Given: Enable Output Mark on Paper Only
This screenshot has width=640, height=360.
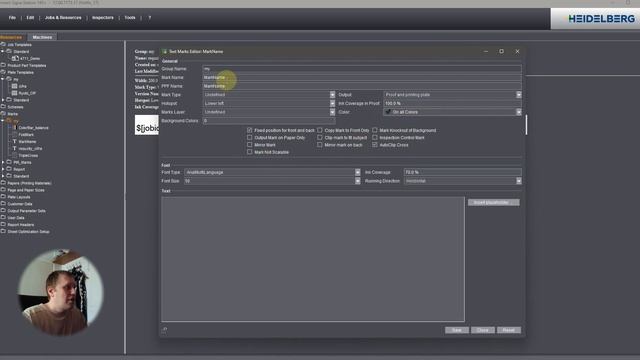Looking at the screenshot, I should click(249, 138).
